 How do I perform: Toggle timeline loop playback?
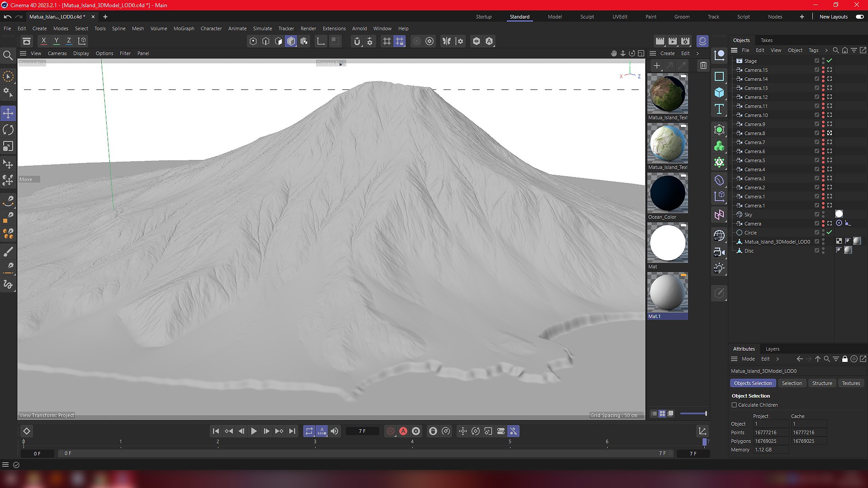coord(309,432)
